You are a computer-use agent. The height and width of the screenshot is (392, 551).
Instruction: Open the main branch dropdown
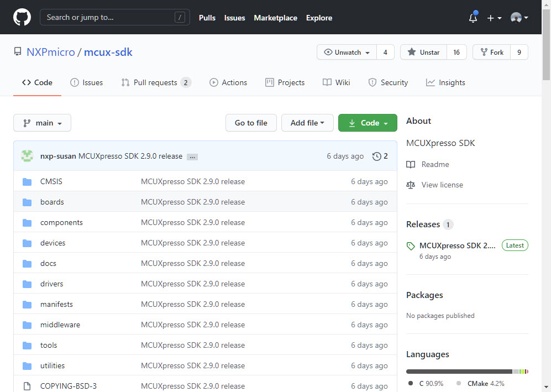(x=42, y=123)
